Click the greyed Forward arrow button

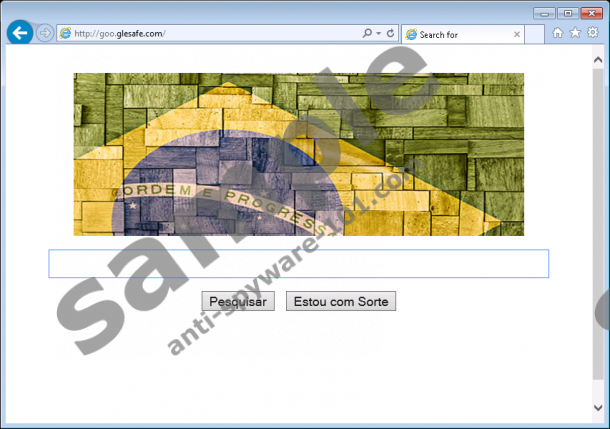click(x=45, y=33)
